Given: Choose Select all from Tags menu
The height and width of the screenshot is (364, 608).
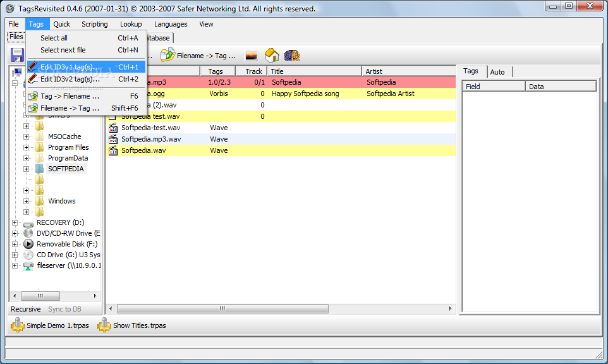Looking at the screenshot, I should pyautogui.click(x=86, y=38).
